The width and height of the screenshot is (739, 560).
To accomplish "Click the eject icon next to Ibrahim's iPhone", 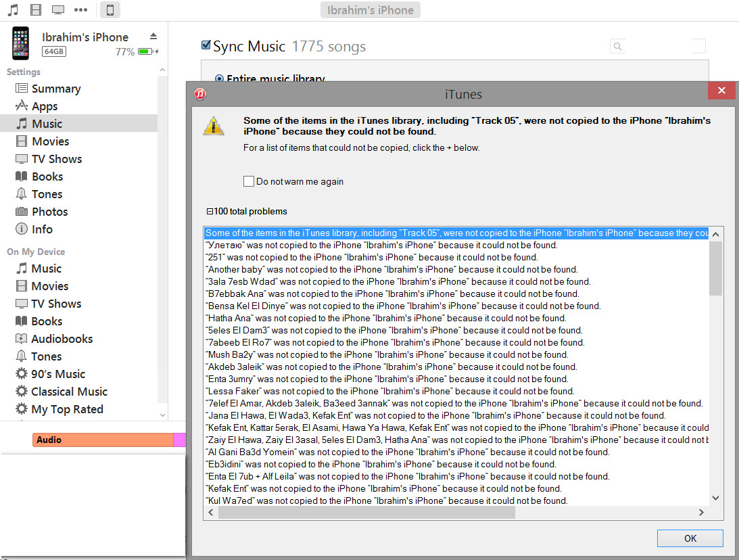I will (x=153, y=37).
